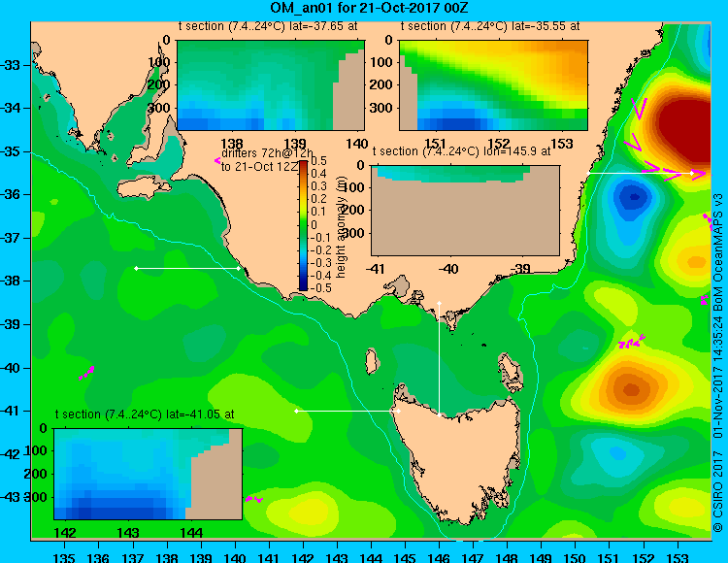Image resolution: width=728 pixels, height=563 pixels.
Task: Click the -35 latitude axis label
Action: [10, 151]
